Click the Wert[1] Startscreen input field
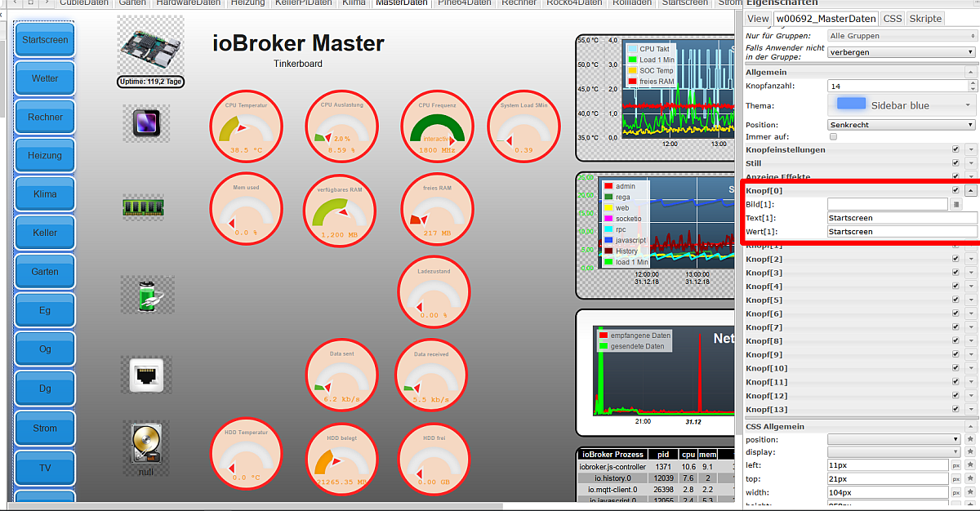This screenshot has width=980, height=511. pos(902,231)
